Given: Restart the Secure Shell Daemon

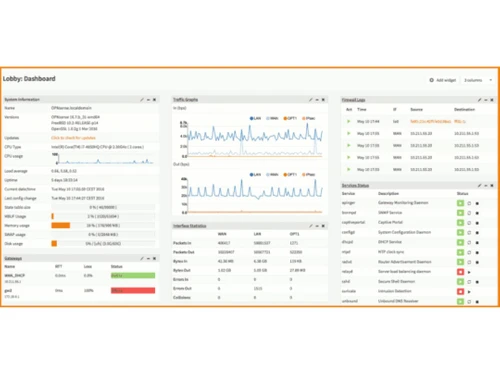Looking at the screenshot, I should pyautogui.click(x=469, y=282).
